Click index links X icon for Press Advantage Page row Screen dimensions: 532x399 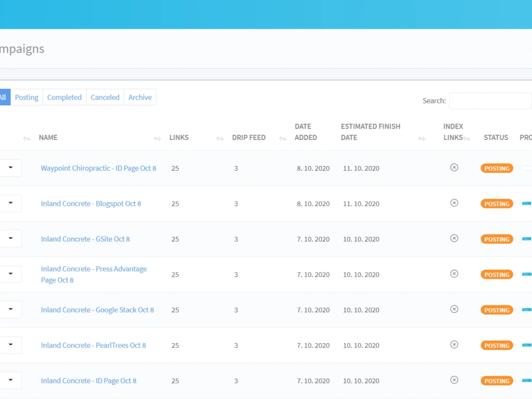pos(454,274)
